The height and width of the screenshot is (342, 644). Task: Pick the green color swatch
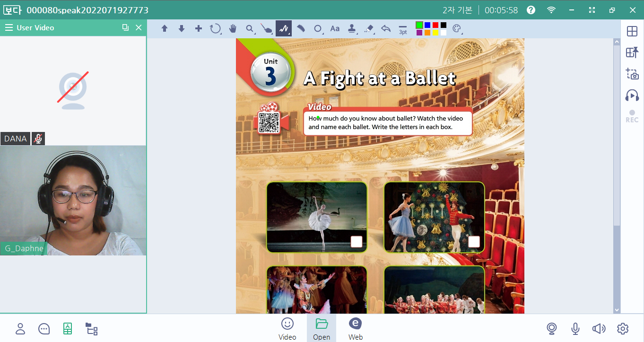tap(419, 25)
